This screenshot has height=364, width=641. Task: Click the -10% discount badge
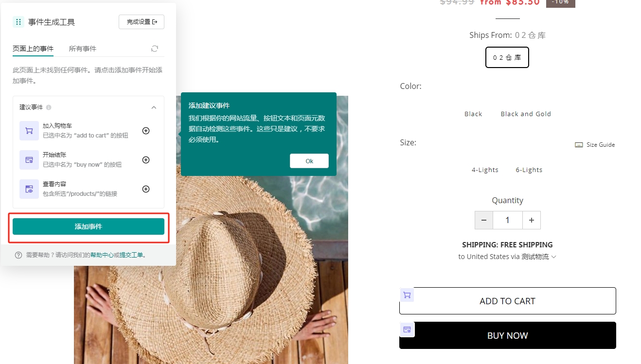(560, 2)
